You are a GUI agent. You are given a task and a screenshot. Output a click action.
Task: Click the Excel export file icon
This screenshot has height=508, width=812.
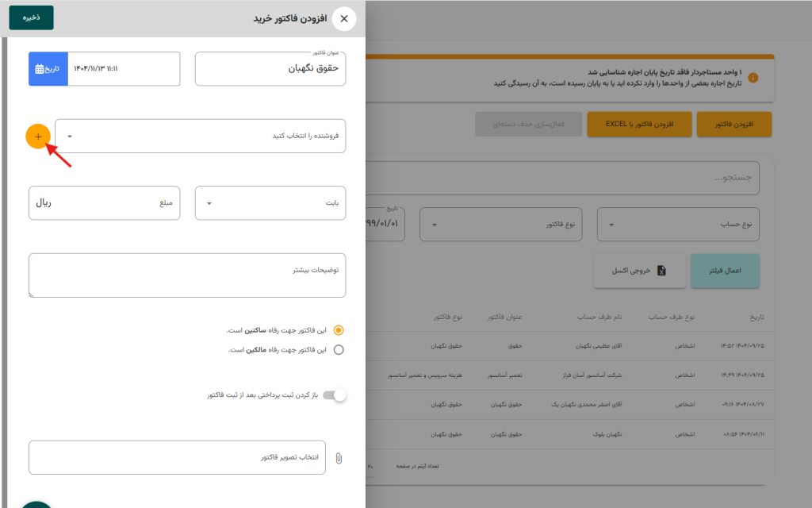coord(661,271)
